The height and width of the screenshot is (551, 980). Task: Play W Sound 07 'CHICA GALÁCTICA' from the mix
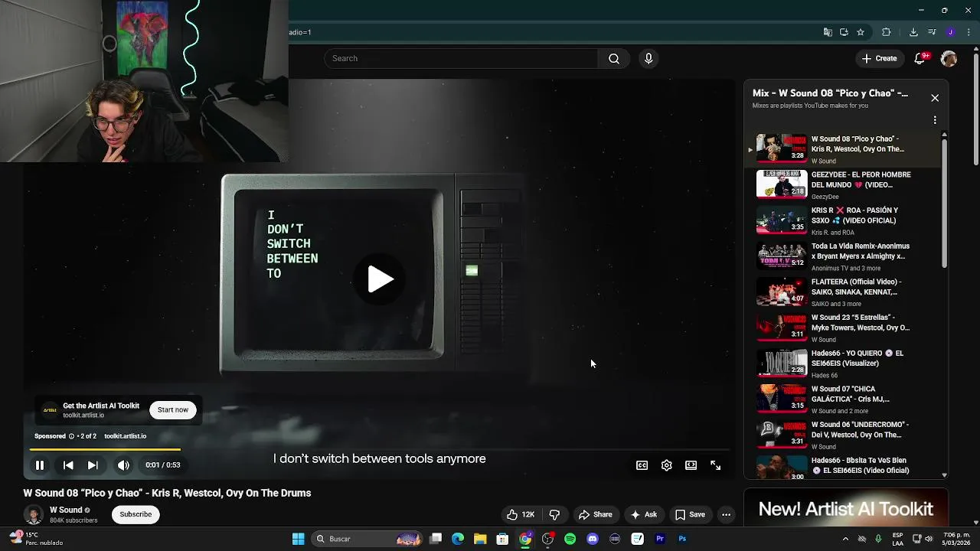(842, 399)
